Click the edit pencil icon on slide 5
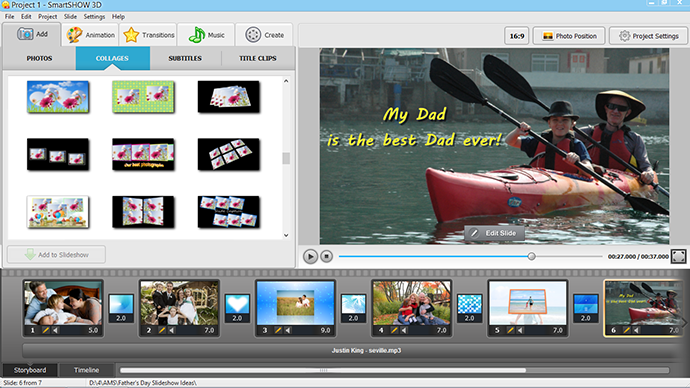The image size is (690, 388). [x=510, y=330]
